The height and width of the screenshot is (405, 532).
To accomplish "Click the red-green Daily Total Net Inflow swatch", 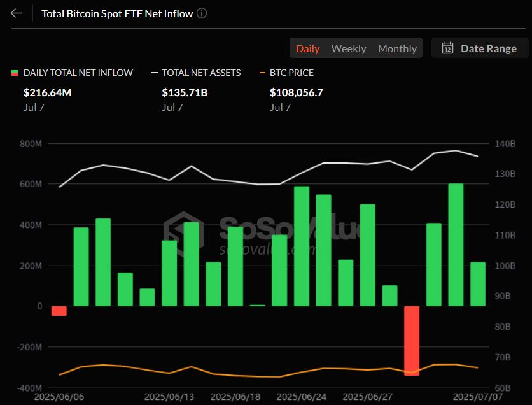I will click(x=15, y=73).
